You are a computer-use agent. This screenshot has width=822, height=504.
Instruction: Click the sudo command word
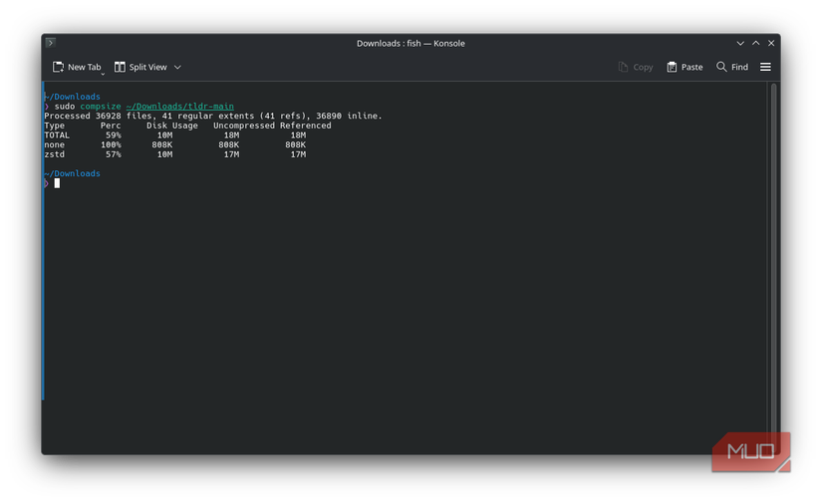tap(65, 107)
